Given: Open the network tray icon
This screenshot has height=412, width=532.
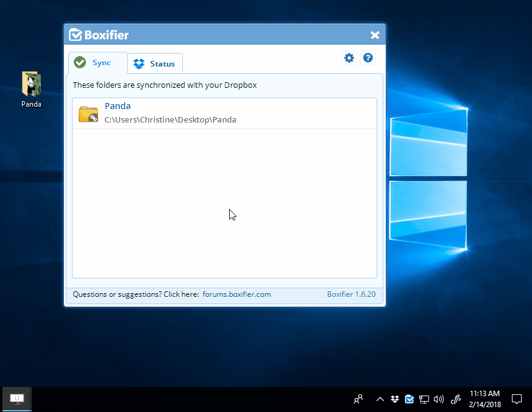Looking at the screenshot, I should tap(424, 399).
